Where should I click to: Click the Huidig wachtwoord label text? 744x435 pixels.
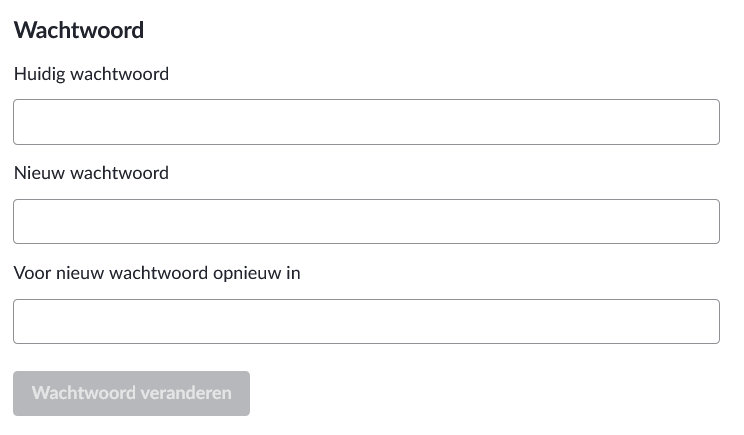point(91,73)
